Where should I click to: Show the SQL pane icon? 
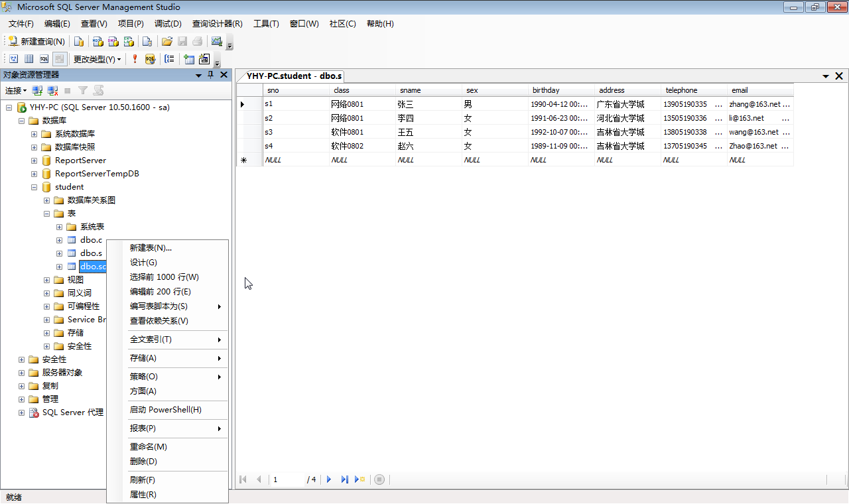coord(44,59)
